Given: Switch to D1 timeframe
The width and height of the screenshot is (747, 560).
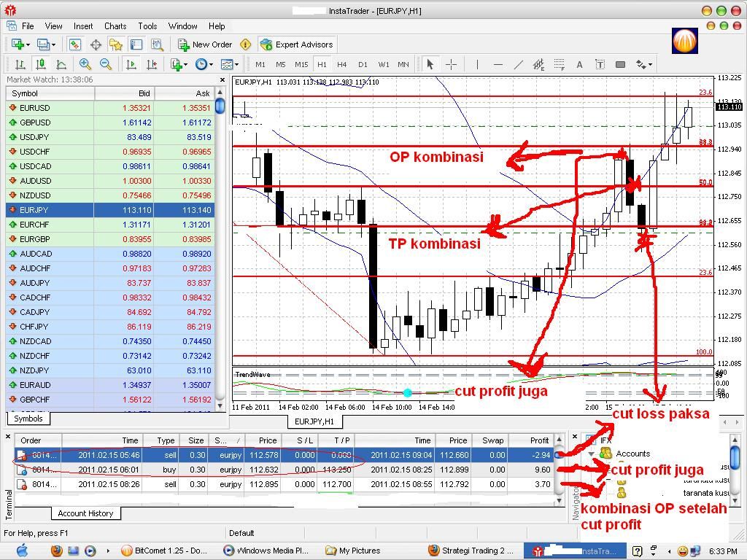Looking at the screenshot, I should coord(363,64).
